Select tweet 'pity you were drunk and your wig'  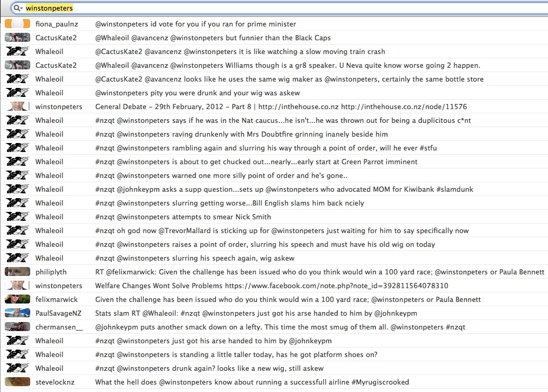(197, 93)
